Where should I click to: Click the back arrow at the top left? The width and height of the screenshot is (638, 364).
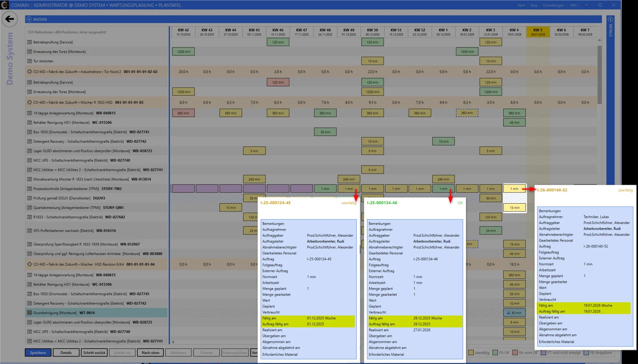(x=10, y=19)
